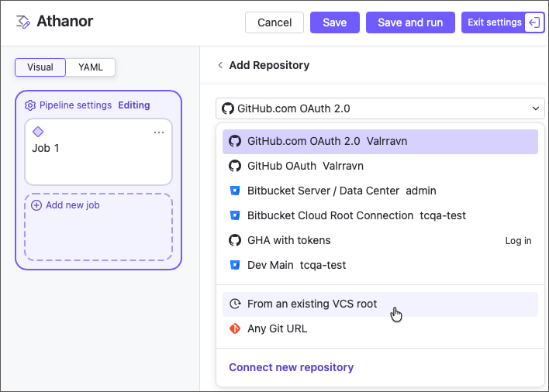
Task: Click Bitbucket icon of Bitbucket Server / Data Center
Action: 235,191
